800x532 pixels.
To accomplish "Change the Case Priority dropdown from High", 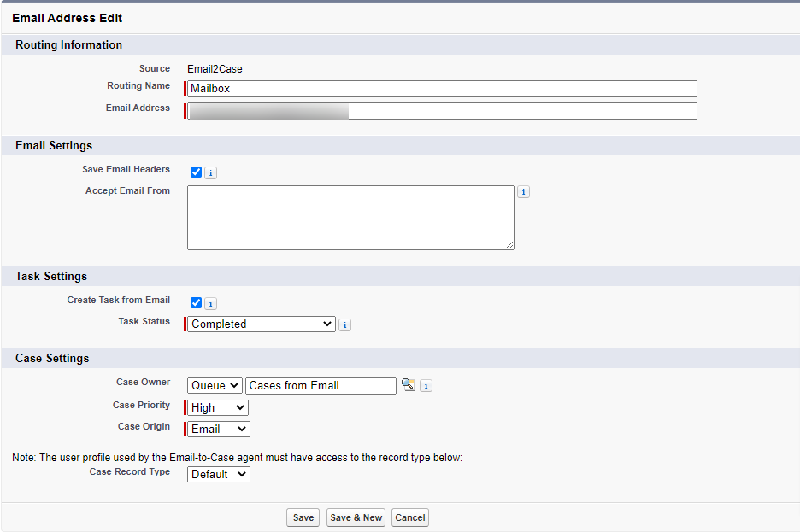I will coord(216,407).
